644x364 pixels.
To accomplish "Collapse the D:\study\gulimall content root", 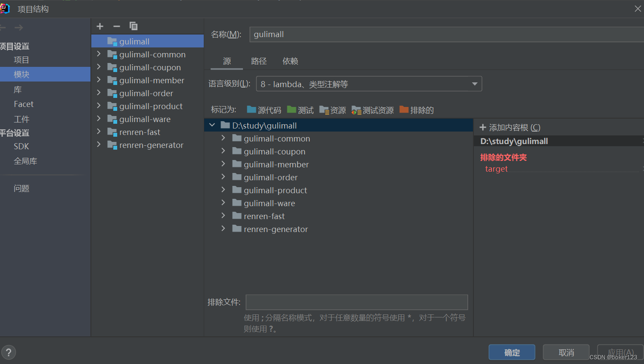I will pyautogui.click(x=212, y=125).
